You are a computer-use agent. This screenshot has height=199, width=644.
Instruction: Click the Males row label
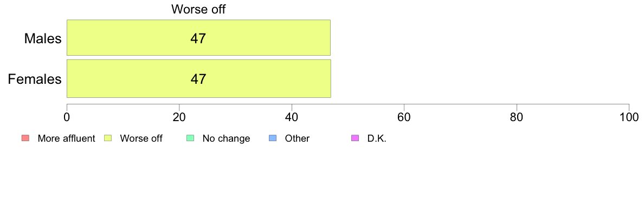[x=43, y=38]
